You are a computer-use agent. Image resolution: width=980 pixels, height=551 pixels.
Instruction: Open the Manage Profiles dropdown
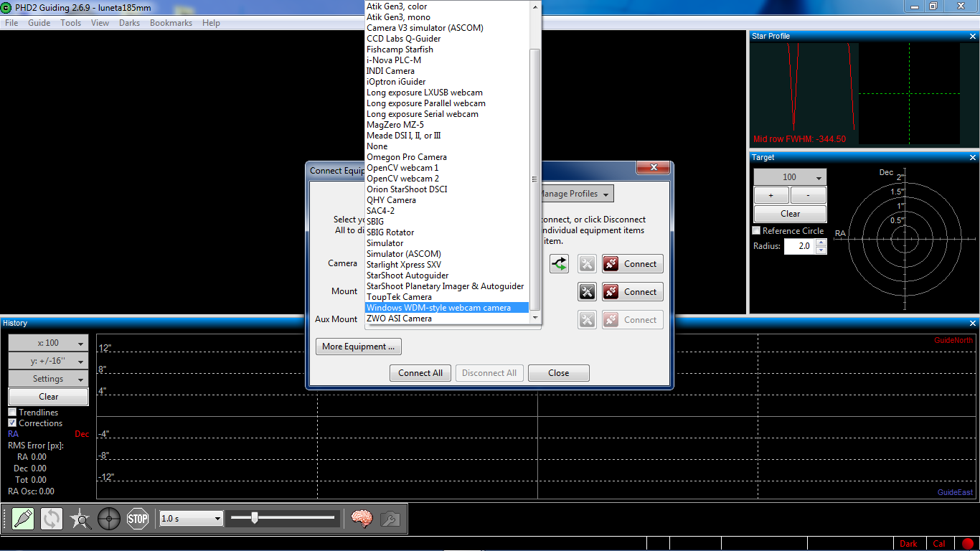[575, 194]
